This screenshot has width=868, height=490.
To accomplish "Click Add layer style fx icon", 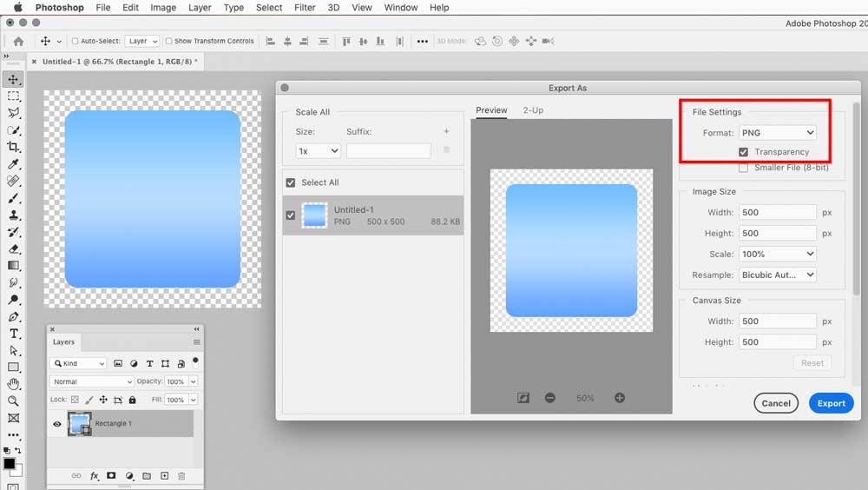I will [x=94, y=475].
